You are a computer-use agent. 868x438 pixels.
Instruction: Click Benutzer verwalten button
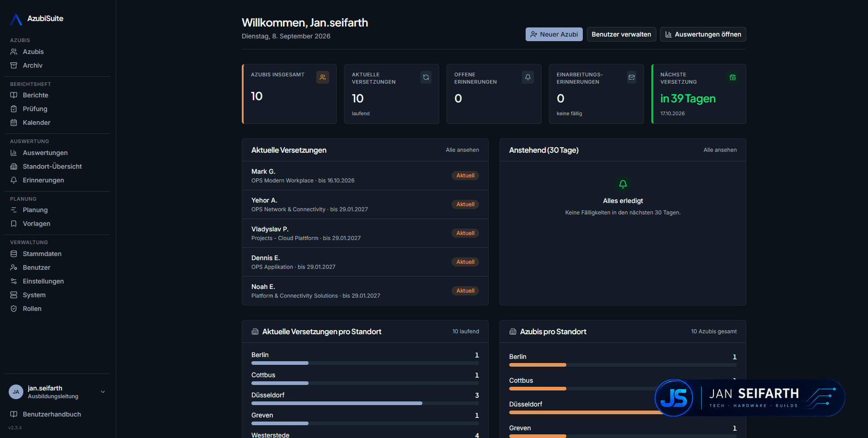(x=621, y=34)
